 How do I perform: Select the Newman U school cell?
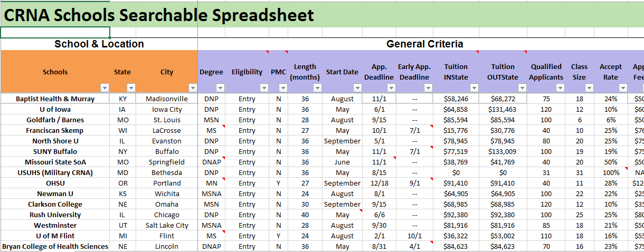point(55,193)
